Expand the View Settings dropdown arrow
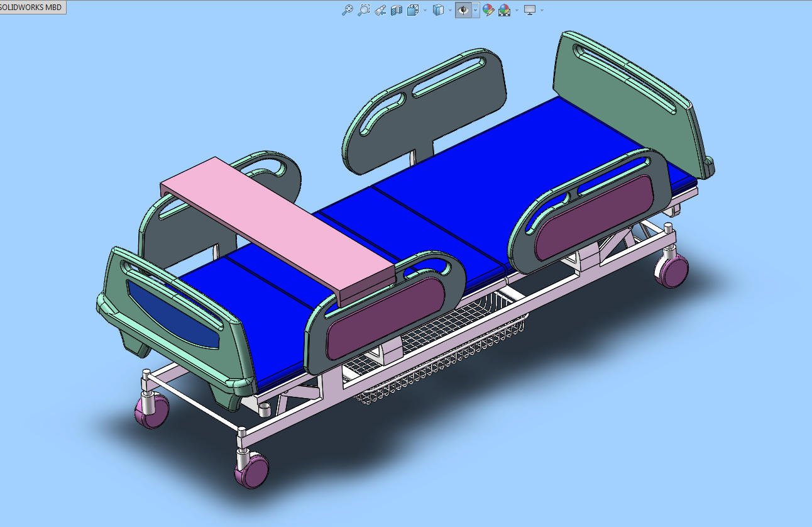Screen dimensions: 812x527 coord(542,10)
